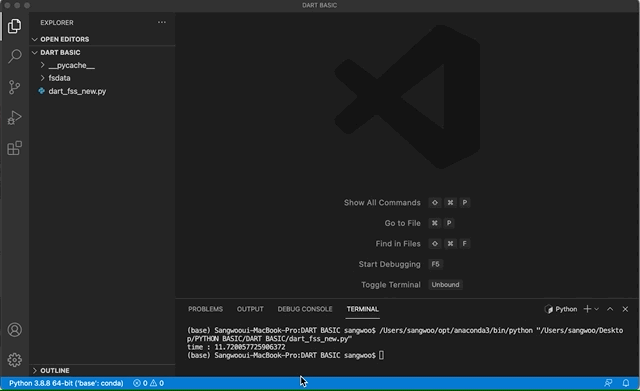Image resolution: width=640 pixels, height=391 pixels.
Task: Open the Run and Debug view
Action: pos(15,118)
